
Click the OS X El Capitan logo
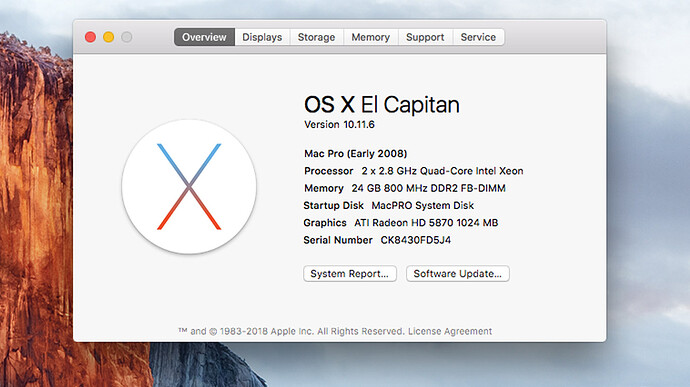tap(189, 187)
